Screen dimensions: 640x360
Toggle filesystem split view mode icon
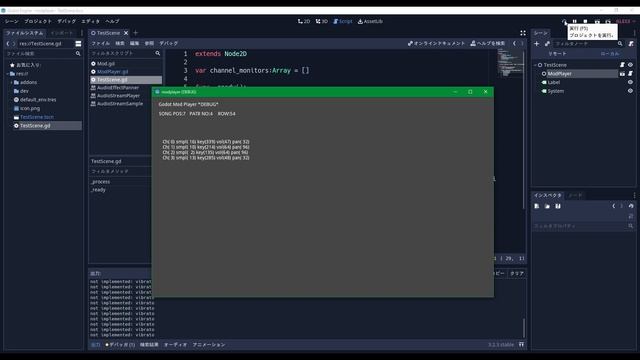(78, 44)
